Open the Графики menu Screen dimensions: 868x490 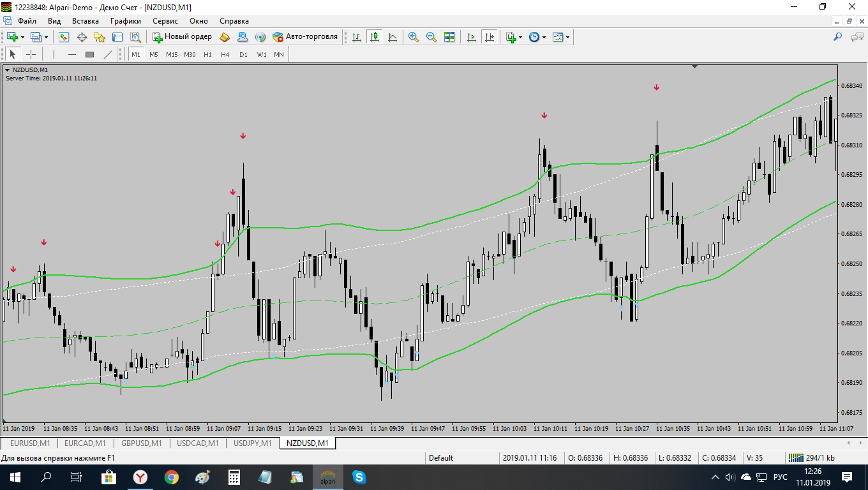tap(125, 20)
